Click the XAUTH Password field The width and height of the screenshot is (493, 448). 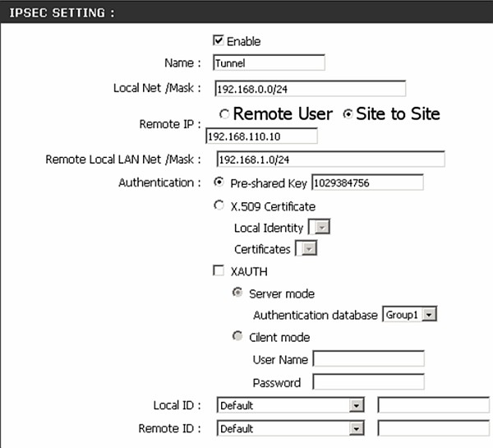pyautogui.click(x=368, y=382)
